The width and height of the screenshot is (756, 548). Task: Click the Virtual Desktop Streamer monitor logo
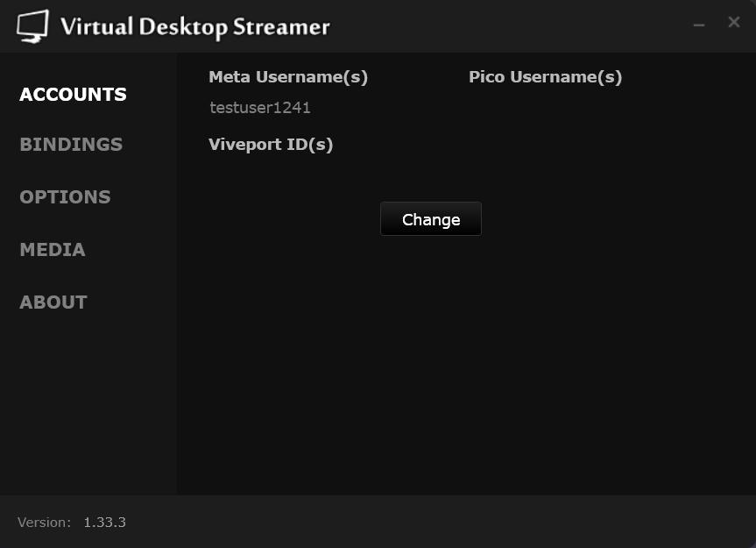(x=32, y=25)
